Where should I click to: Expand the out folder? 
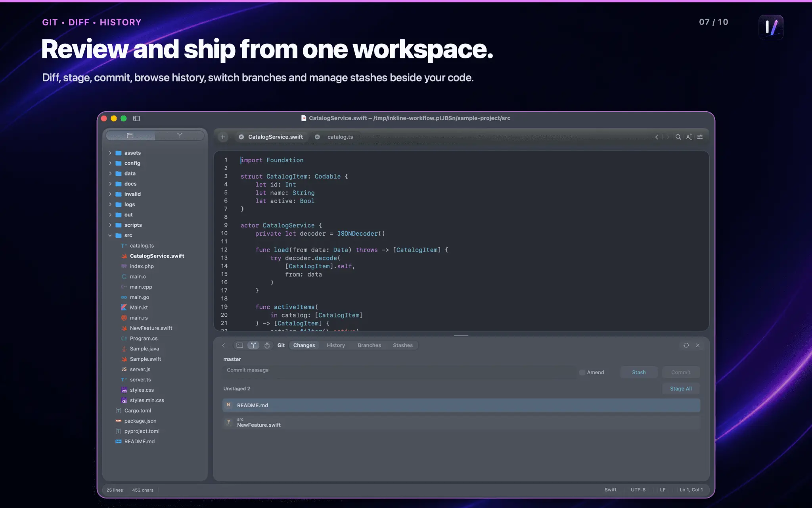110,215
